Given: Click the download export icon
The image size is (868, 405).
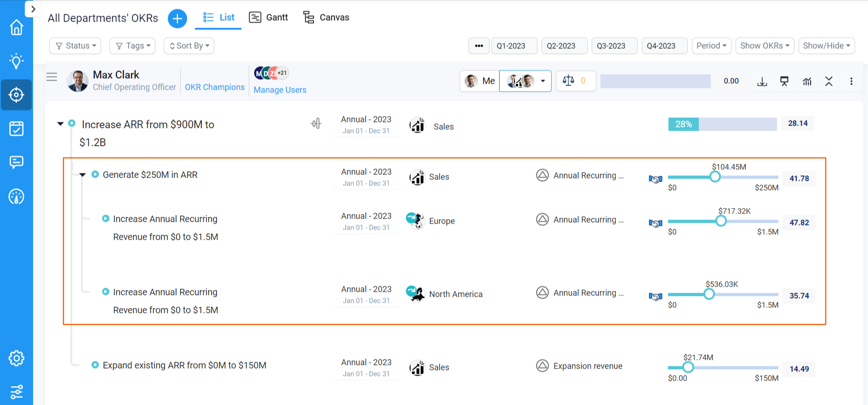Looking at the screenshot, I should pos(762,81).
